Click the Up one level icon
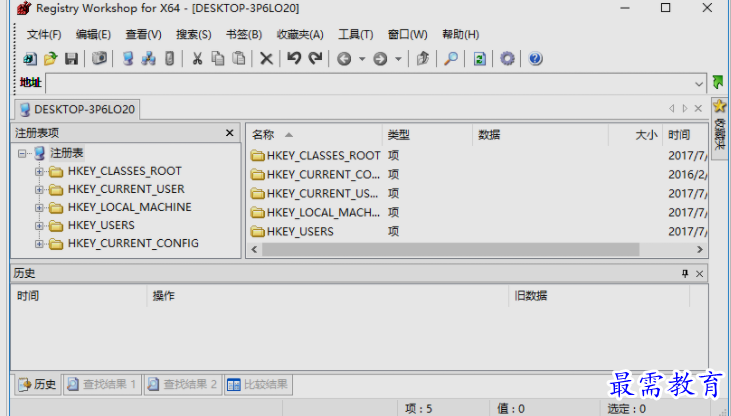Image resolution: width=731 pixels, height=416 pixels. tap(422, 59)
